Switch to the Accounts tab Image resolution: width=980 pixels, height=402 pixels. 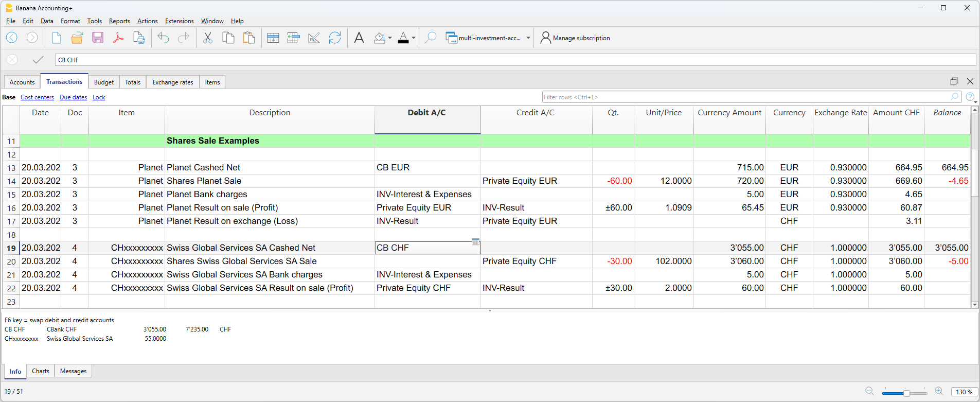(22, 82)
